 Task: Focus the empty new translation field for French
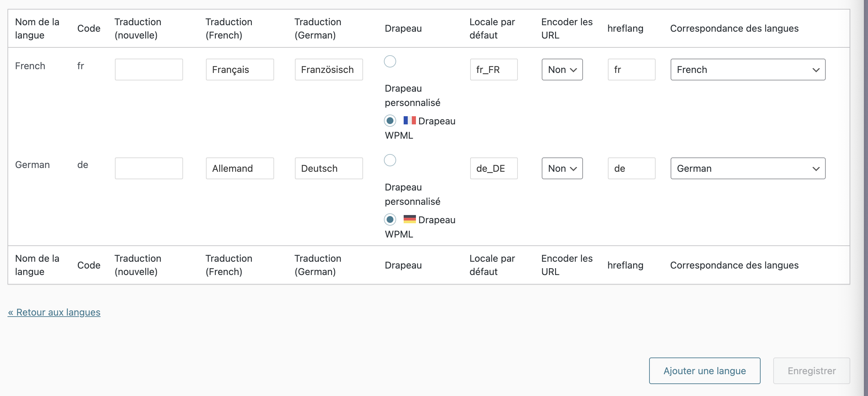tap(149, 70)
